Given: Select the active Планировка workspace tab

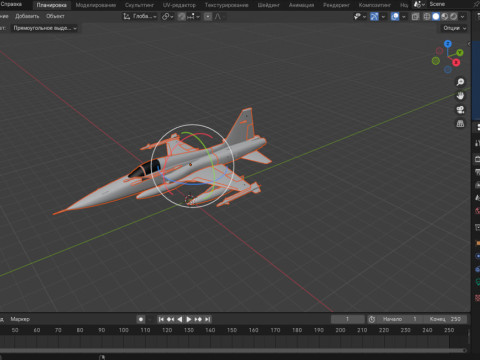Looking at the screenshot, I should [51, 5].
